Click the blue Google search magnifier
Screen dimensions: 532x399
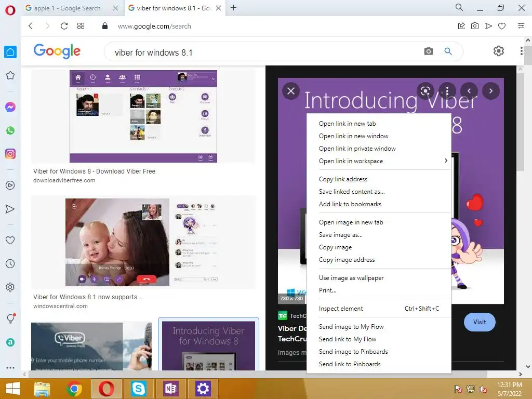pyautogui.click(x=448, y=51)
